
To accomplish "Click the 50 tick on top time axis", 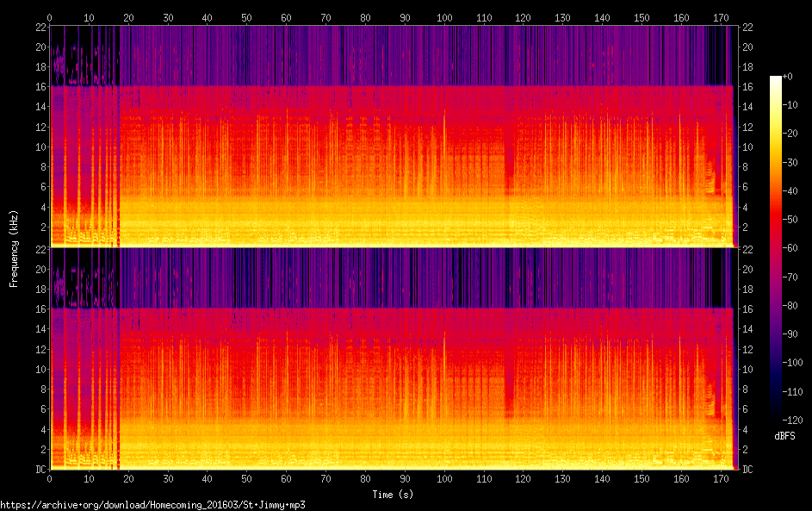I will pos(247,17).
